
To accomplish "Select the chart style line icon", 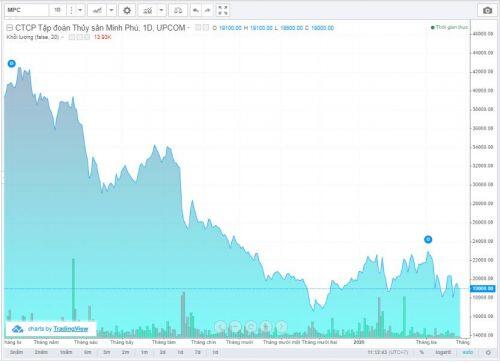I will (x=97, y=10).
